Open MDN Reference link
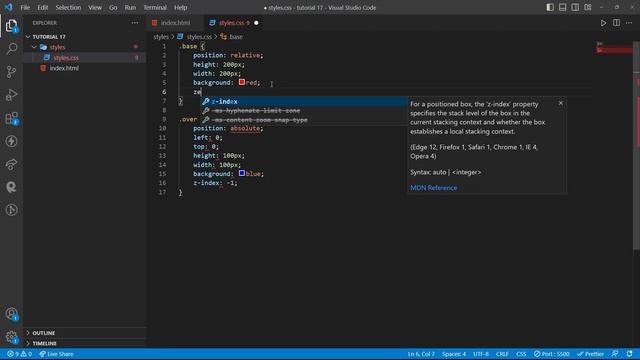Image resolution: width=640 pixels, height=360 pixels. [433, 188]
